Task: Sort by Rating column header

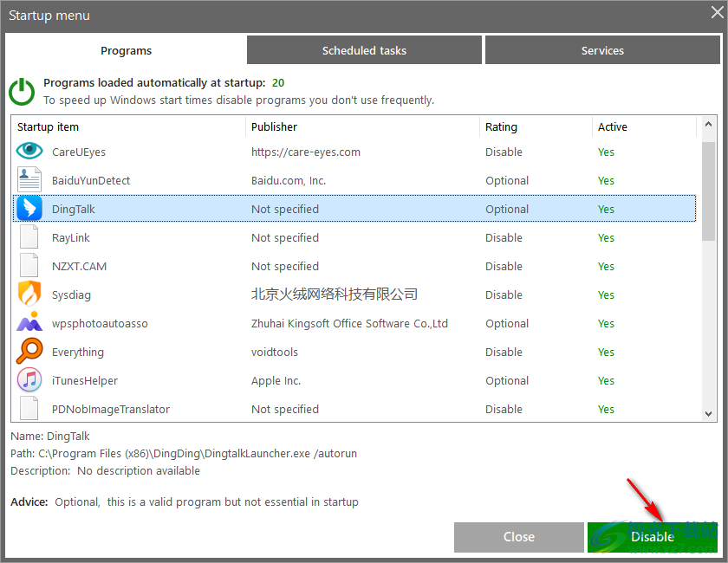Action: 536,126
